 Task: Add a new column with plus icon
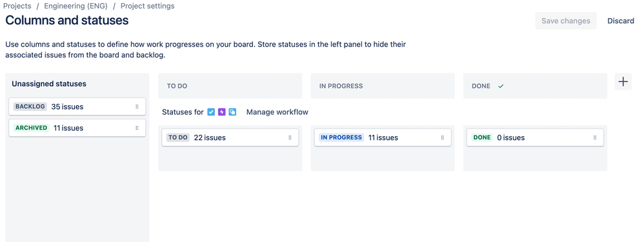[623, 82]
